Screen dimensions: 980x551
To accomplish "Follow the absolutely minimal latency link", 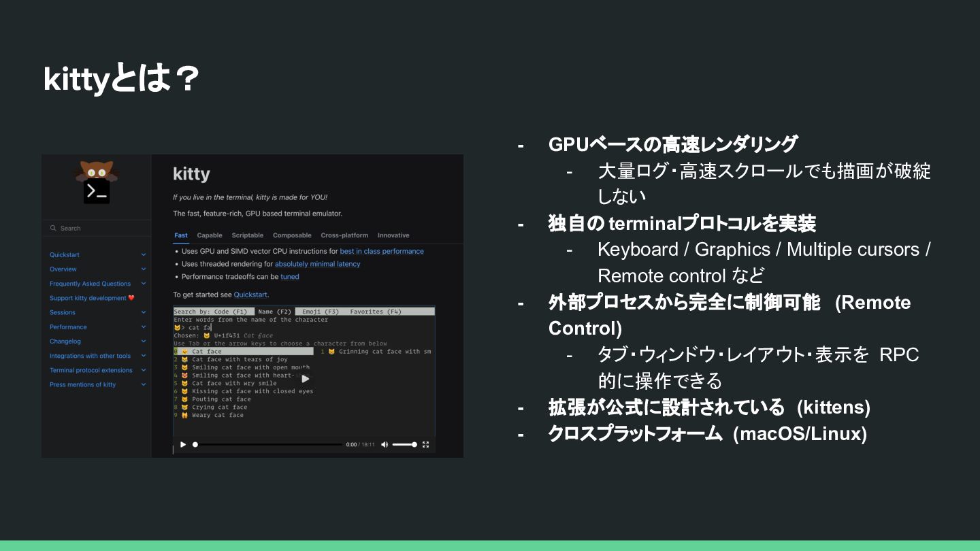I will (x=318, y=264).
